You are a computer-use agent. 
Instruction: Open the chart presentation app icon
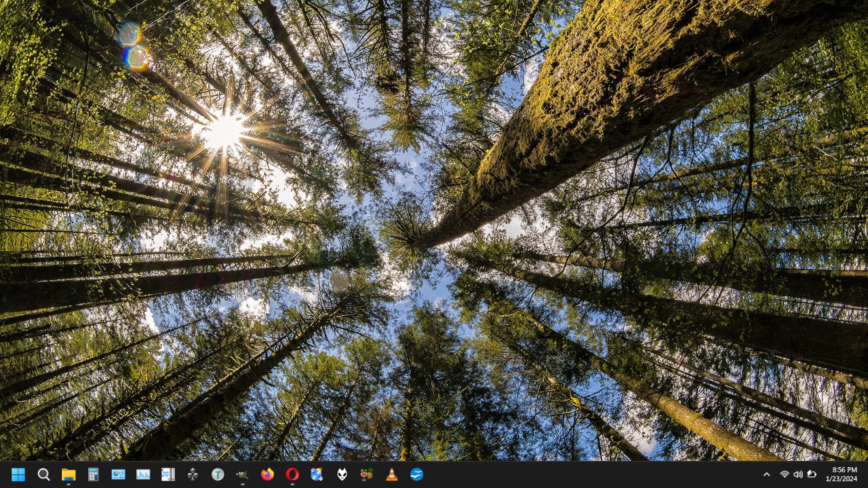coord(118,474)
